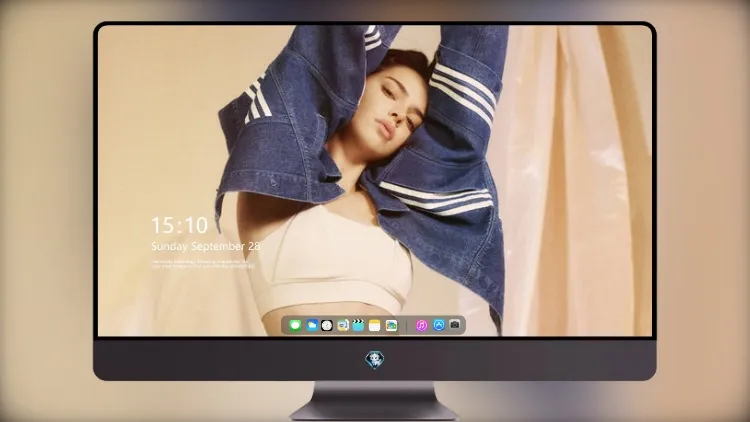Open the blue App Store icon

point(439,325)
